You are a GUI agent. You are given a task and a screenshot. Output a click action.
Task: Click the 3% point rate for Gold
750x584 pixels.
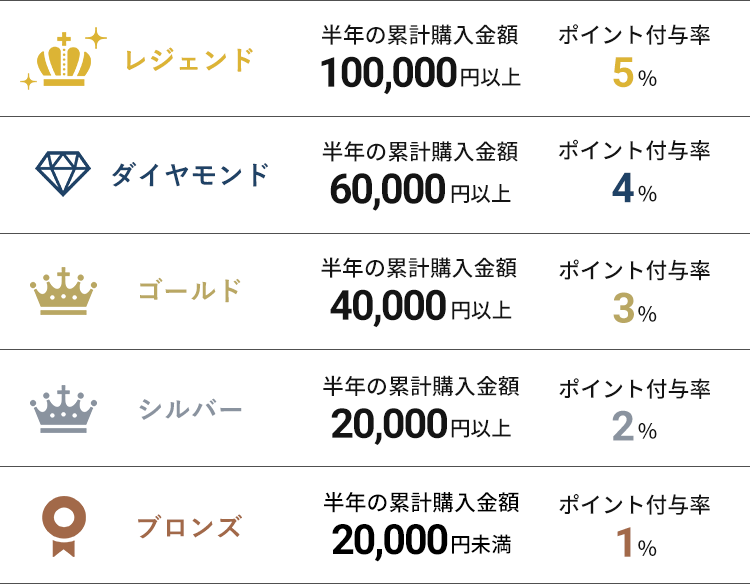[634, 309]
